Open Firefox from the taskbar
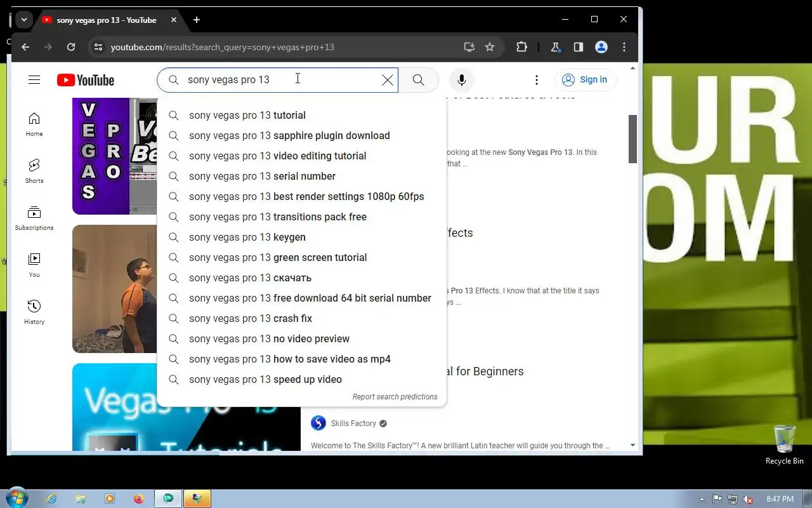Image resolution: width=812 pixels, height=508 pixels. tap(139, 499)
